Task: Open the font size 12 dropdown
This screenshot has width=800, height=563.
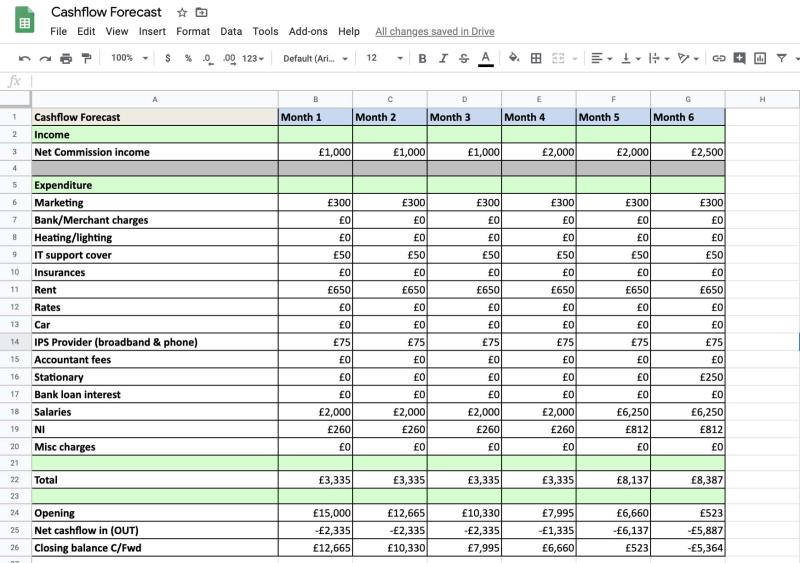Action: (x=385, y=58)
